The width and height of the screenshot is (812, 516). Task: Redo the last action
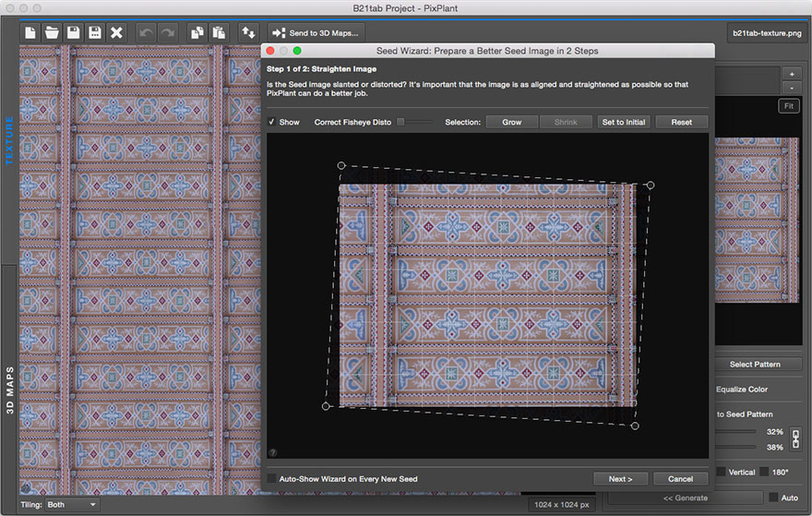click(167, 32)
